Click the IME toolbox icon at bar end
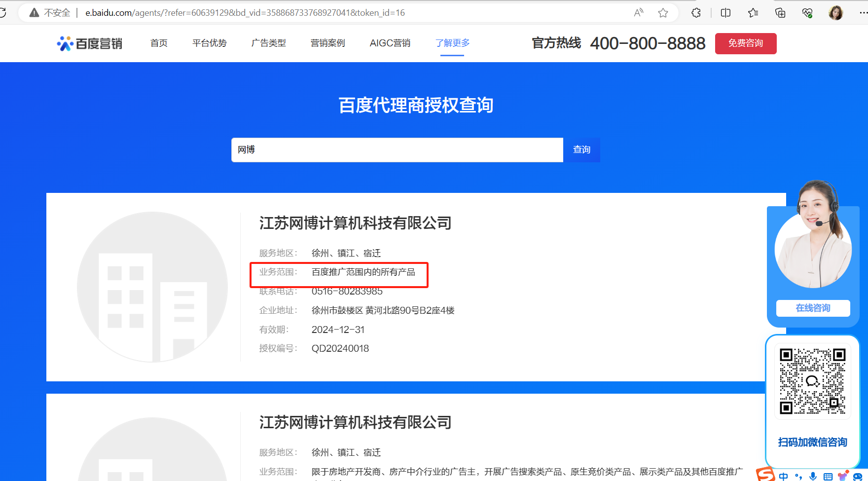Image resolution: width=868 pixels, height=481 pixels. pyautogui.click(x=858, y=477)
